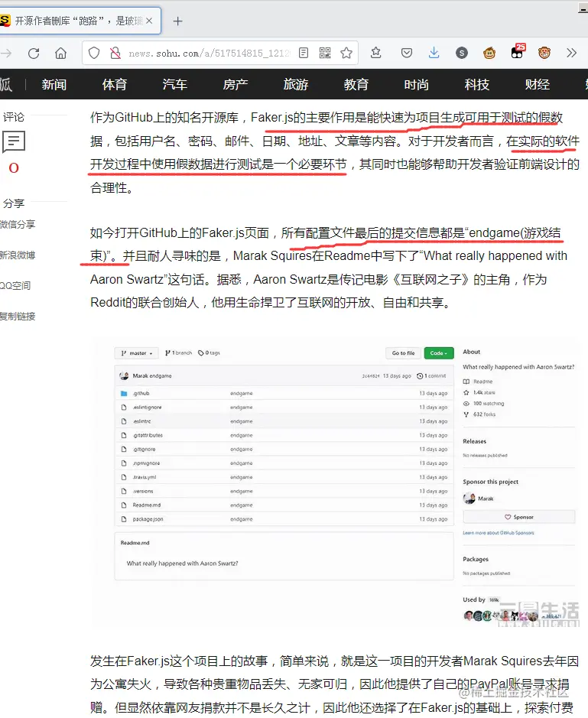Open the 体育 navigation item
588x718 pixels.
click(x=115, y=84)
